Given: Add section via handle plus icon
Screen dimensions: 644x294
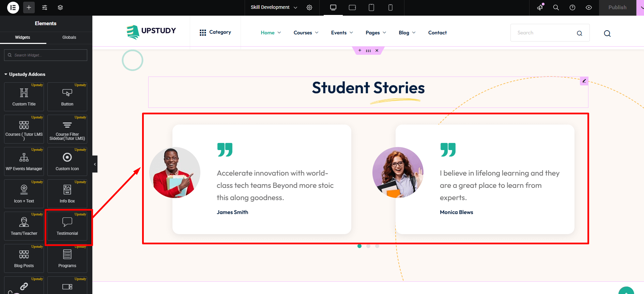Looking at the screenshot, I should point(360,50).
